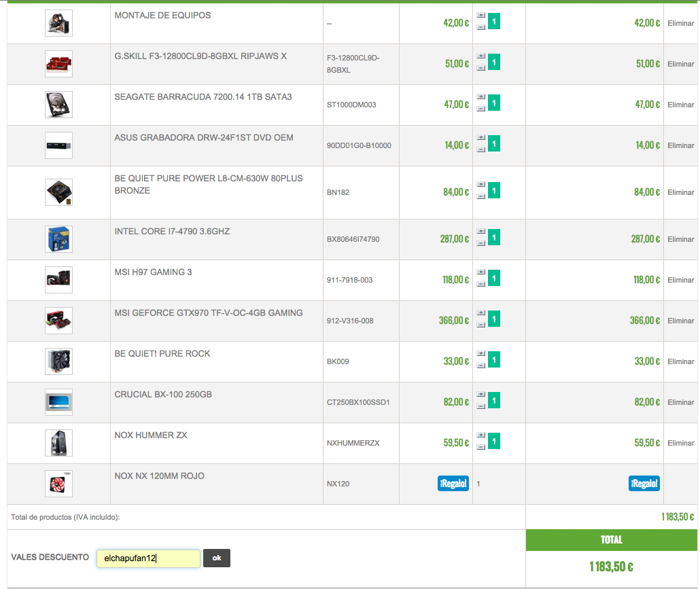Add one more MSI GEFORCE GTX970
700x589 pixels.
point(480,313)
